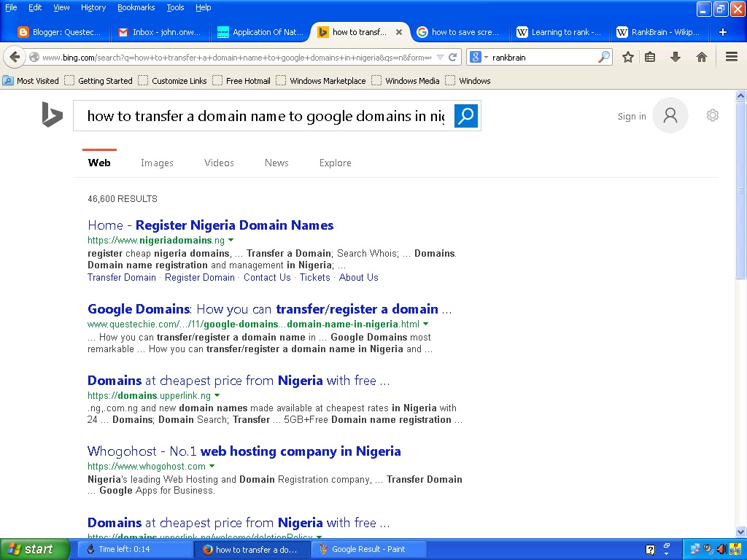This screenshot has width=747, height=560.
Task: Select the Explore search tab
Action: point(336,163)
